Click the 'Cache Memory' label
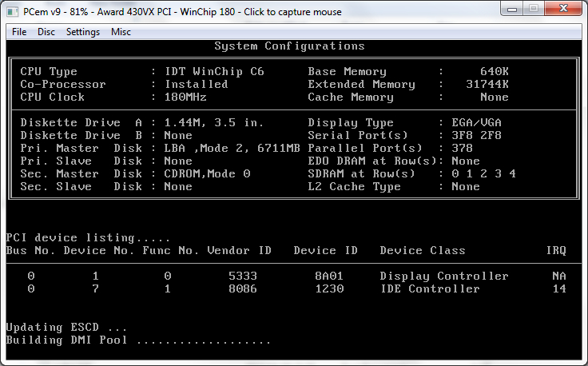 point(351,97)
